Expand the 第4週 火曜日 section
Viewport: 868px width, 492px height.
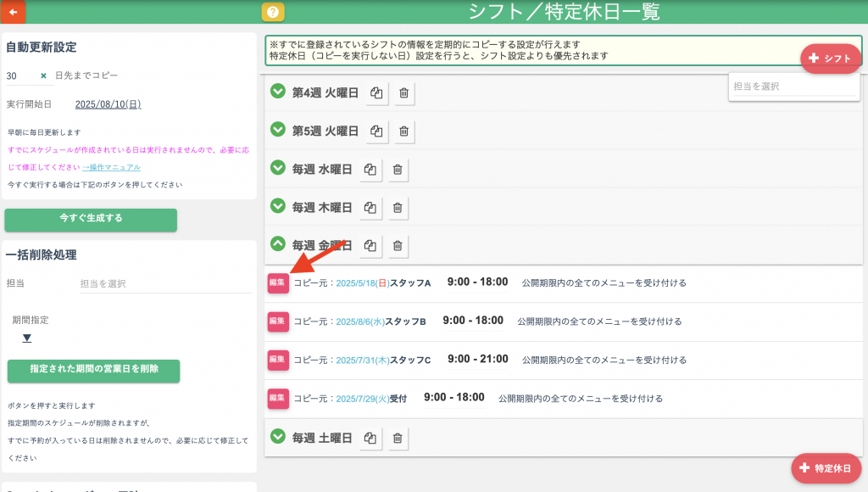click(x=277, y=92)
